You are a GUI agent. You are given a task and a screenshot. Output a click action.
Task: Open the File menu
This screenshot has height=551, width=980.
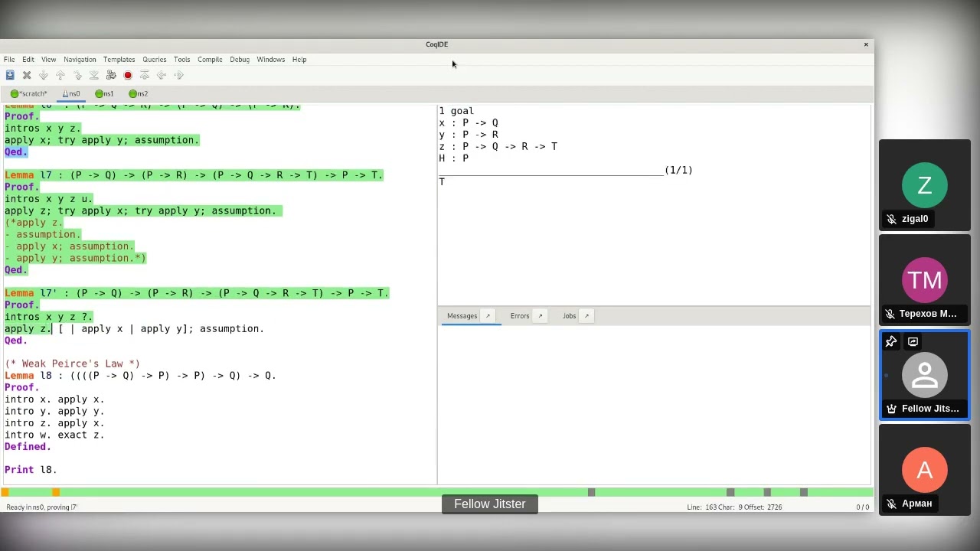pos(9,60)
